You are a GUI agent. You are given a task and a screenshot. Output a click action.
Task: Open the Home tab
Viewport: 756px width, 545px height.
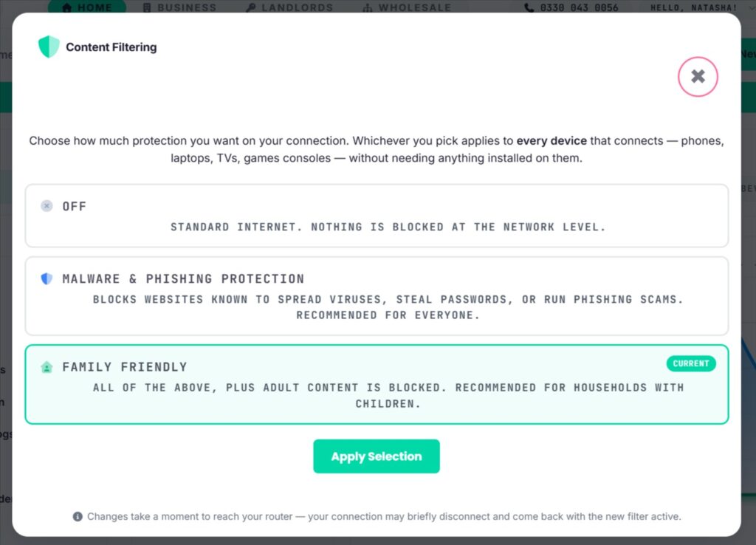[x=87, y=7]
